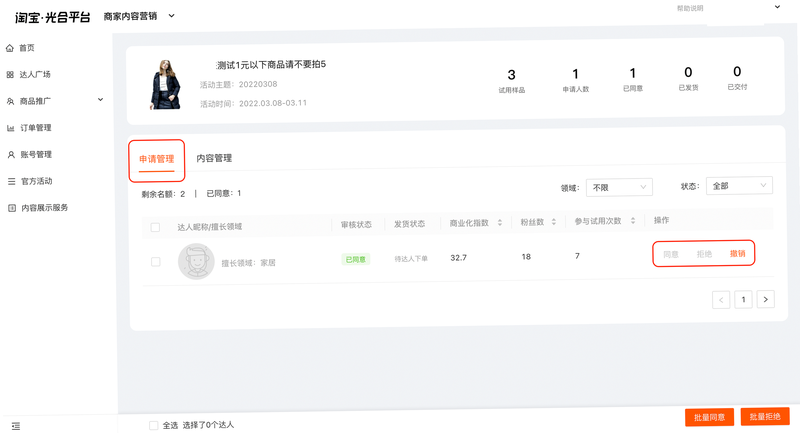Click the 商品推广 people icon

10,101
